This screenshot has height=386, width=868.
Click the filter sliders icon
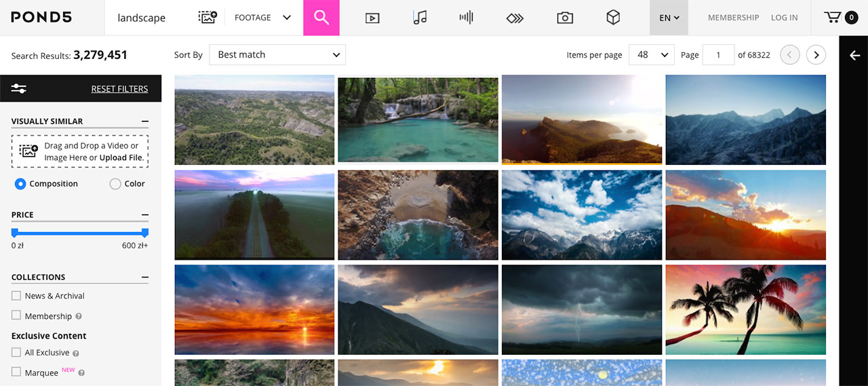pyautogui.click(x=19, y=88)
